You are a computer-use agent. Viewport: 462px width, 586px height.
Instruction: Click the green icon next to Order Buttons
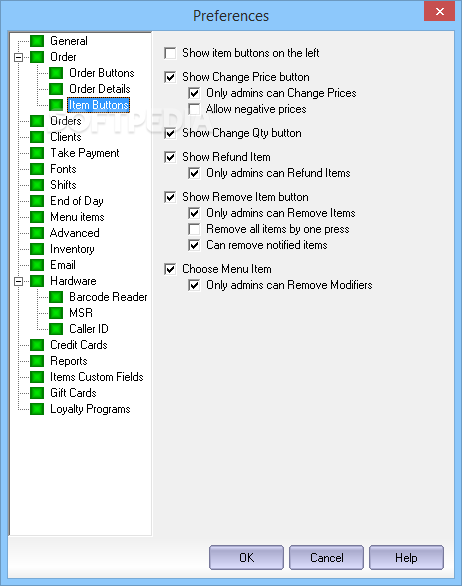pos(56,73)
